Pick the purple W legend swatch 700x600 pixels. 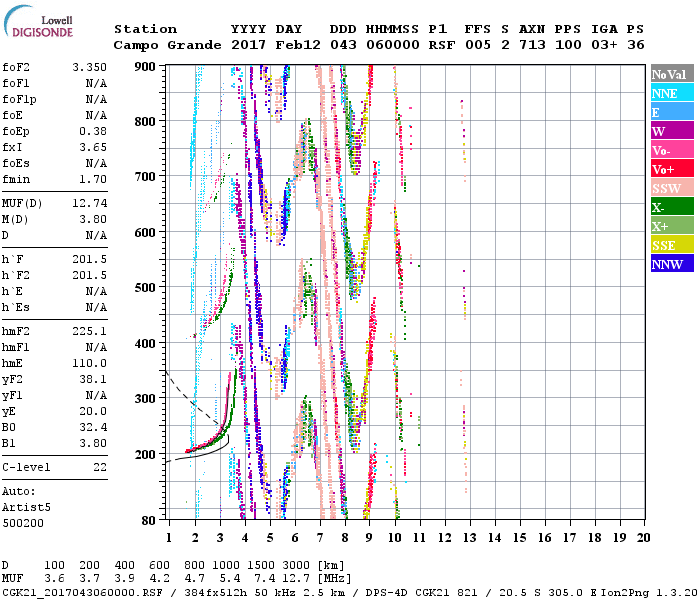[670, 131]
